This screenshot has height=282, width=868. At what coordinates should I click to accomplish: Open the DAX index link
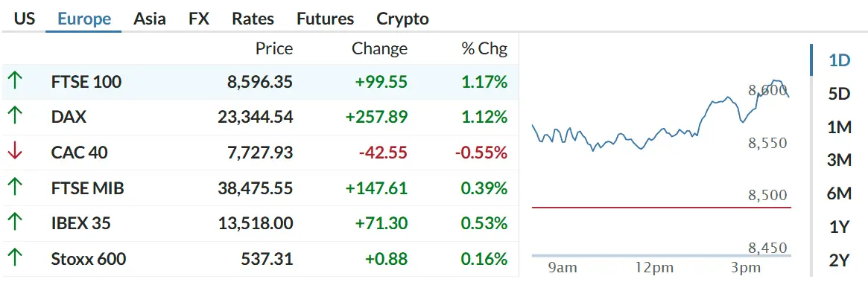point(69,118)
